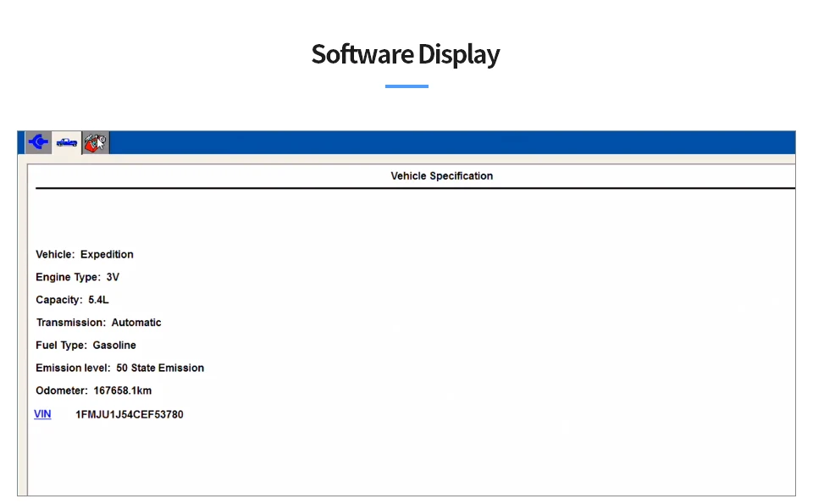Open the red toolbox tab icon
The image size is (813, 504).
click(x=96, y=142)
